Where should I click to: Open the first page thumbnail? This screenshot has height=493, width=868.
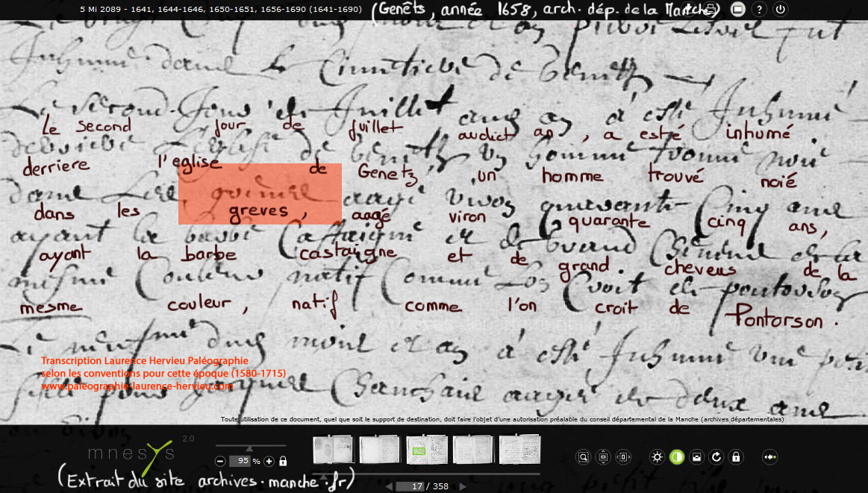[x=334, y=450]
